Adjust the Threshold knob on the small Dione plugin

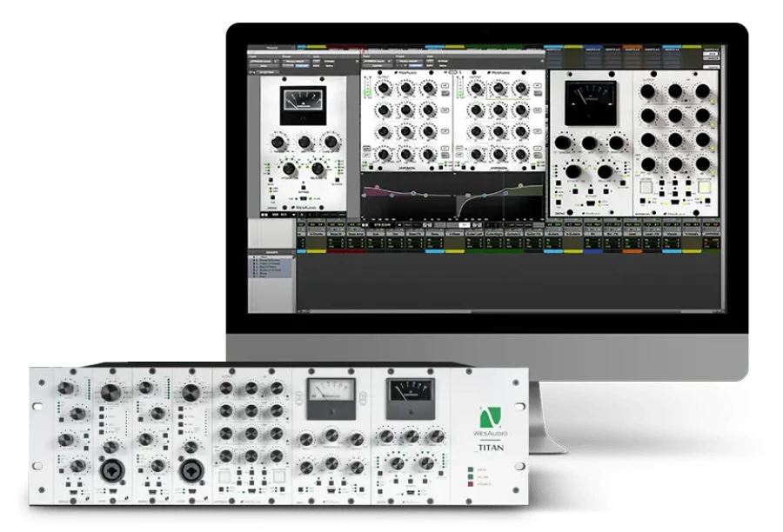point(278,143)
